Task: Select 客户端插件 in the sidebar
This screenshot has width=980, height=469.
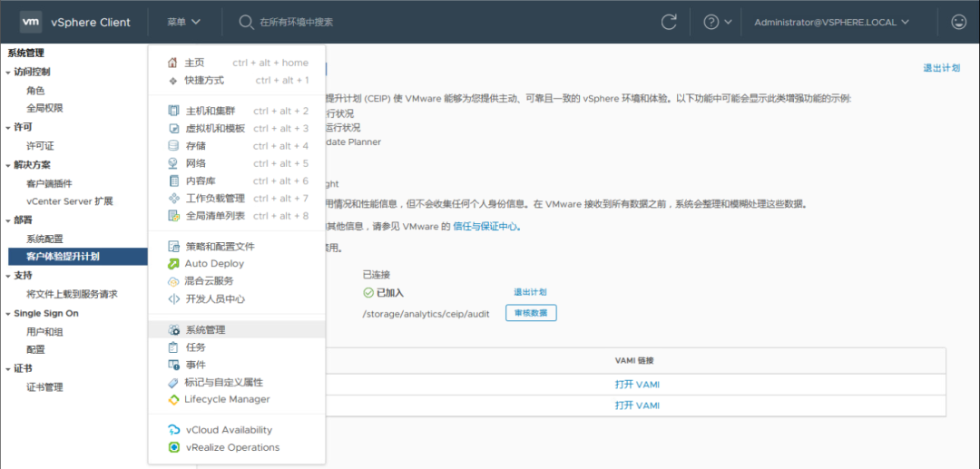Action: [49, 183]
